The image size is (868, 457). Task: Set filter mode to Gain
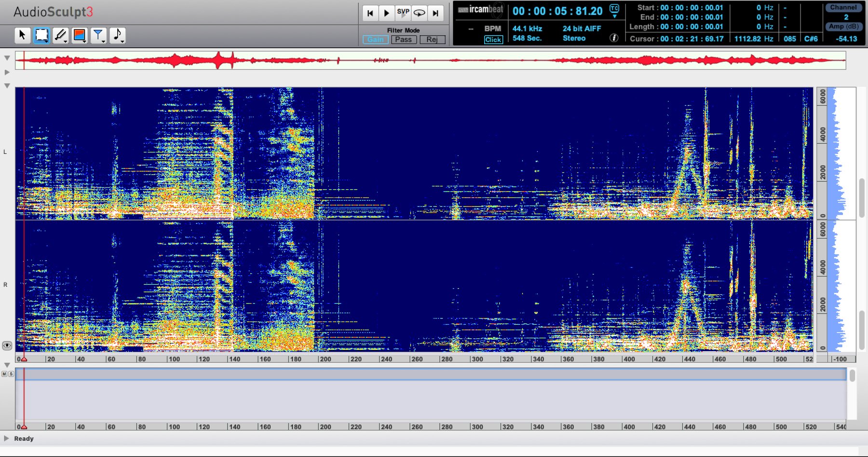coord(375,40)
